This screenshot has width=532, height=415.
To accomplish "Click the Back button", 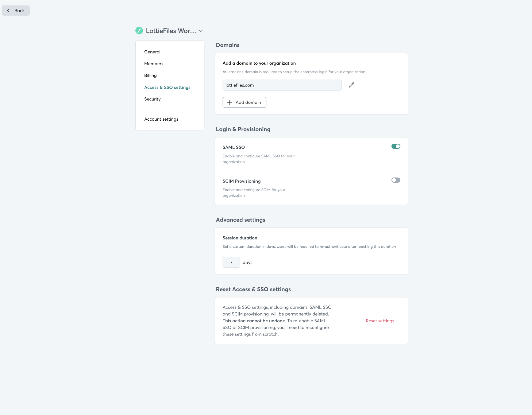I will pos(16,10).
